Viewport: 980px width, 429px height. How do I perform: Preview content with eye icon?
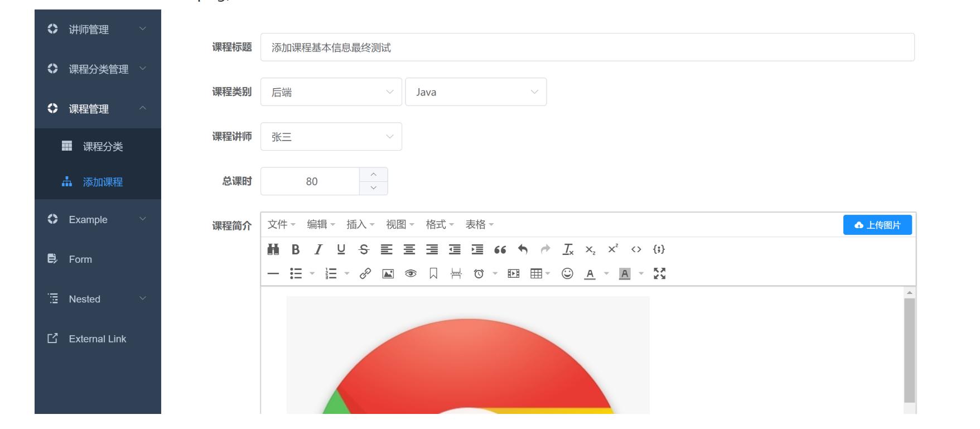pos(411,273)
